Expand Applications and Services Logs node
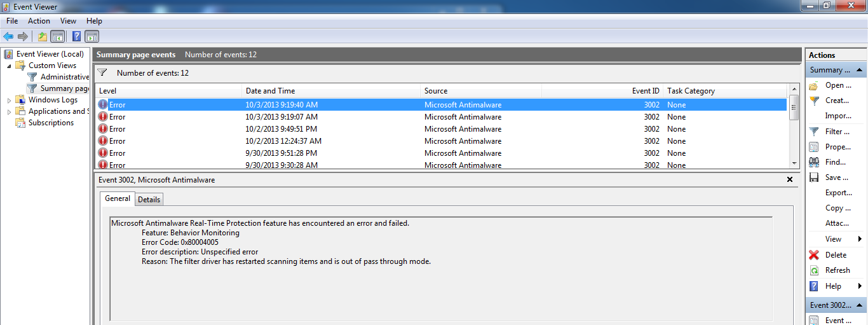 [x=9, y=111]
